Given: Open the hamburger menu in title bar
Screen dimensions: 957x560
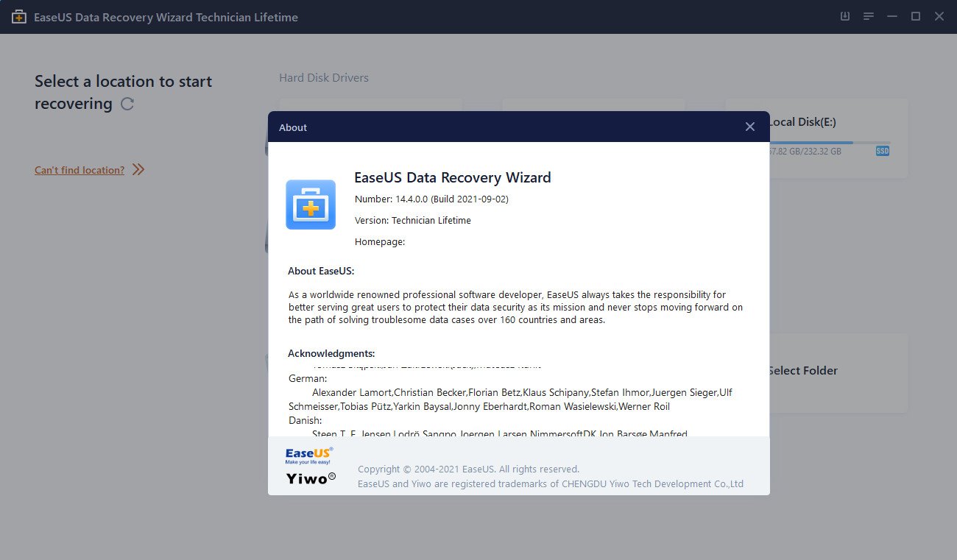Looking at the screenshot, I should click(x=869, y=16).
